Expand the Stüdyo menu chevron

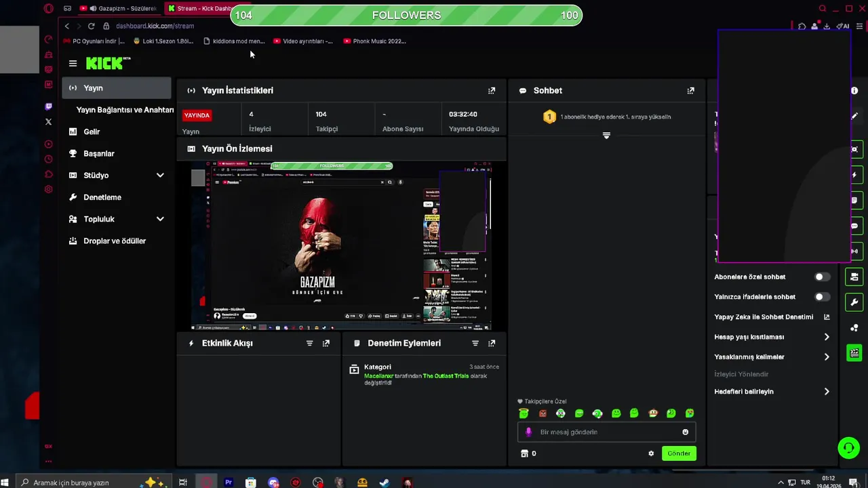[x=160, y=176]
